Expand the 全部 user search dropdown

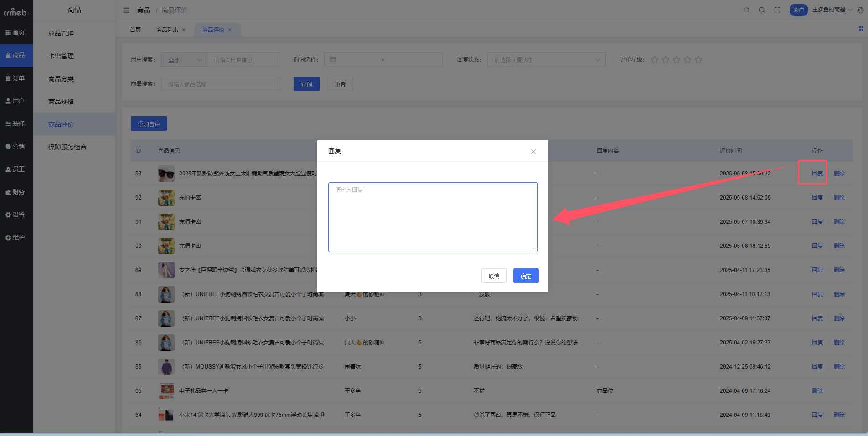[185, 60]
